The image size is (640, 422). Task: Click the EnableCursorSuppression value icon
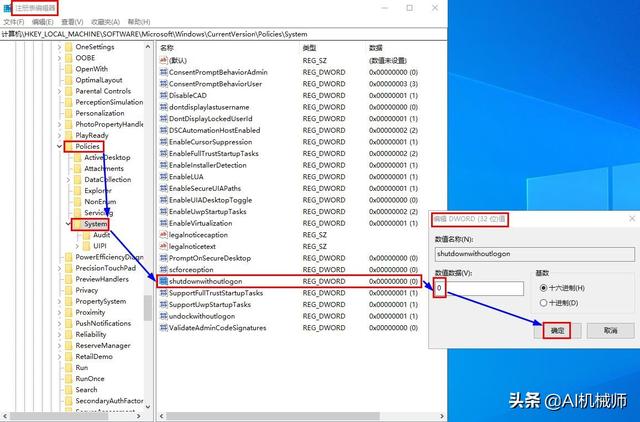[x=164, y=142]
